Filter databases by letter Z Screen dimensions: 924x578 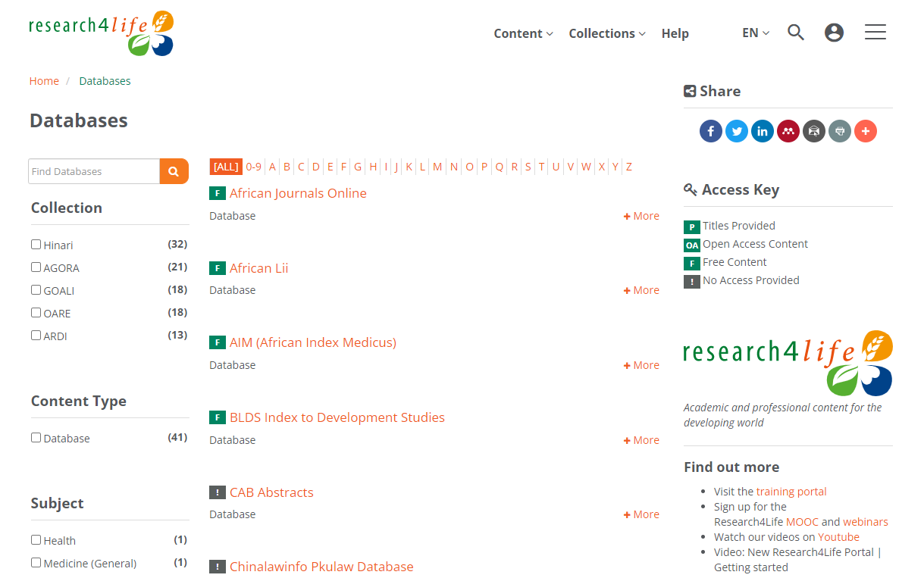pyautogui.click(x=629, y=167)
